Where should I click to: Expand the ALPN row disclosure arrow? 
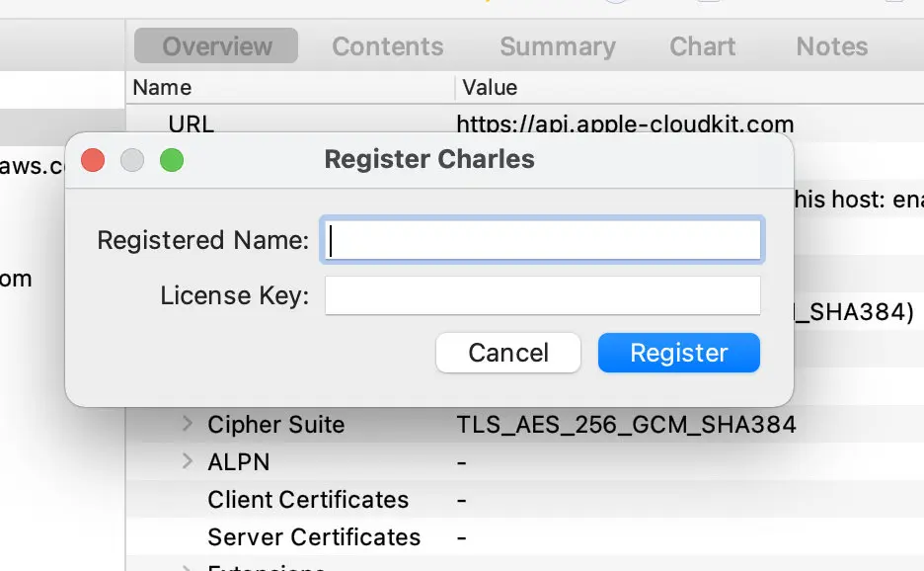pyautogui.click(x=188, y=461)
